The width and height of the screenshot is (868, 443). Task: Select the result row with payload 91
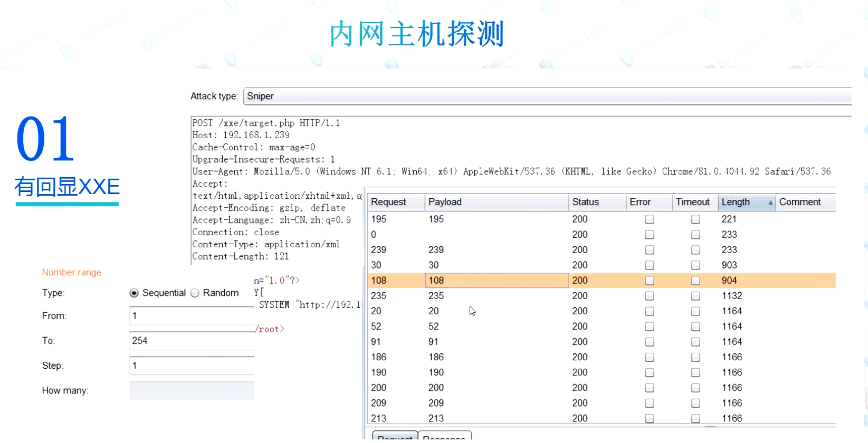click(602, 342)
